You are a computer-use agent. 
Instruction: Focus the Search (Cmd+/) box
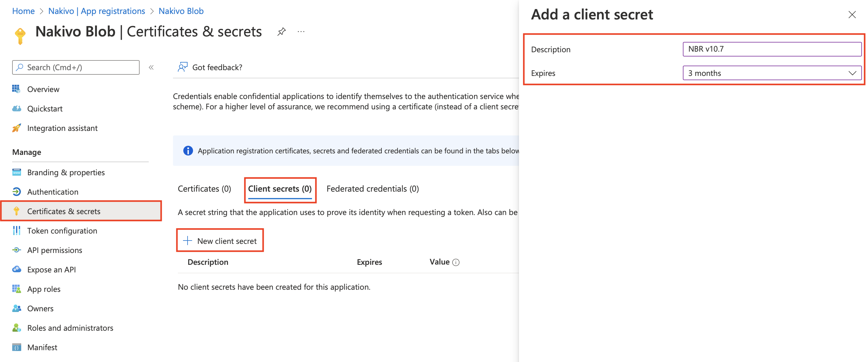pos(76,67)
